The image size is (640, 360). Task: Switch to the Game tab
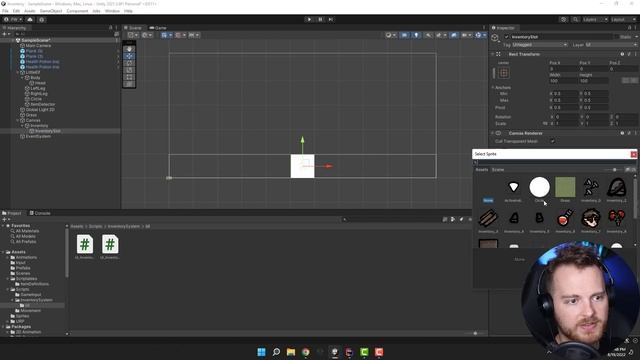pos(158,28)
